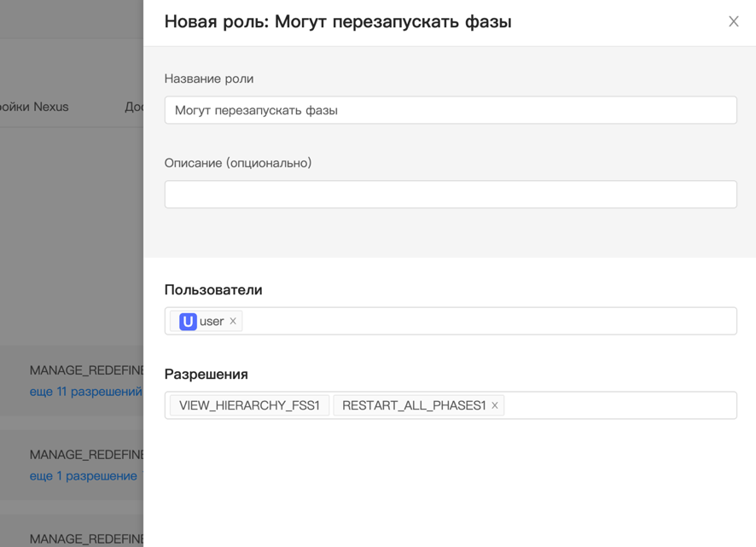Switch to the Nexus settings tab

34,107
